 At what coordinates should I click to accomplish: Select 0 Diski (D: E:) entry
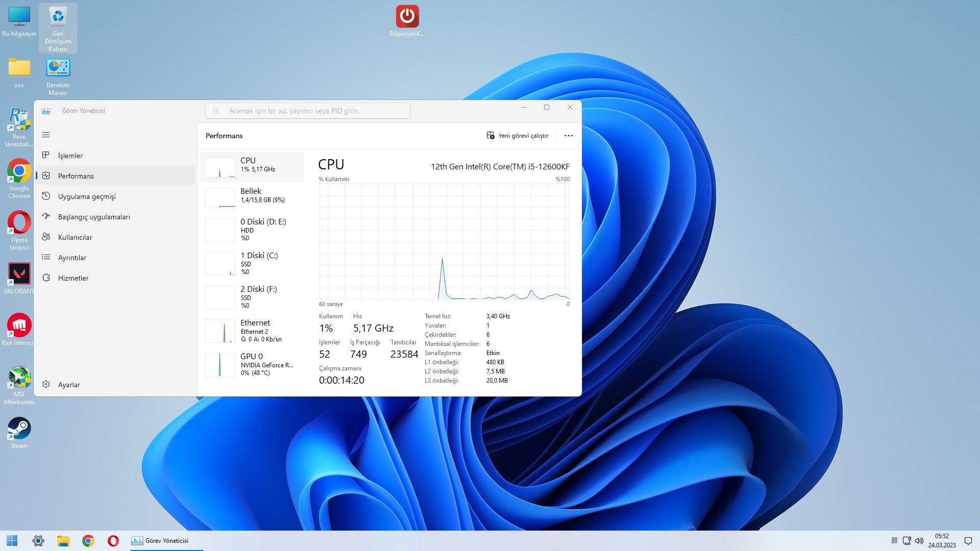(252, 230)
